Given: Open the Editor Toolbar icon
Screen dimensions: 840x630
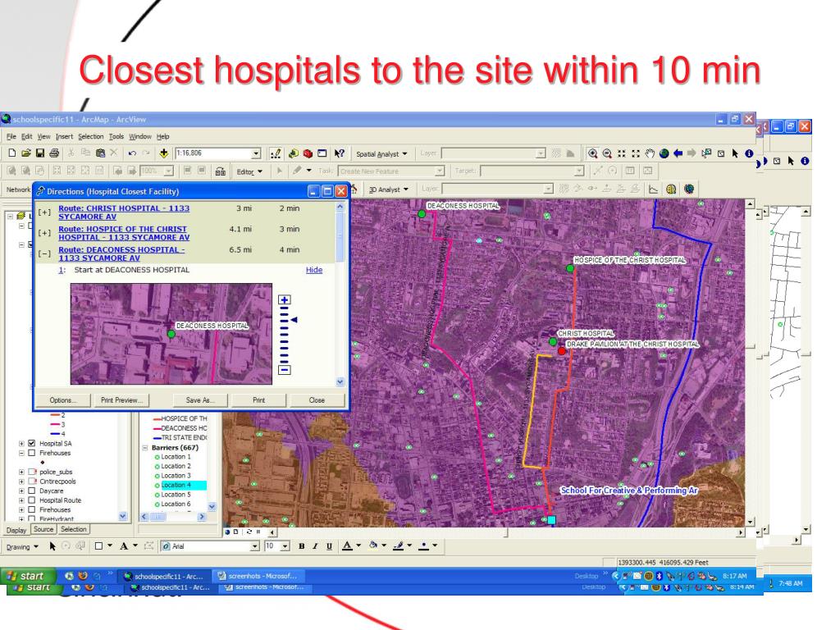Looking at the screenshot, I should coord(276,153).
